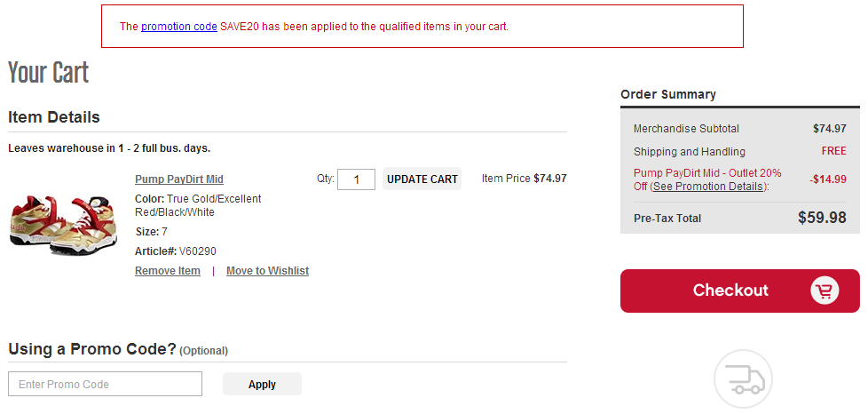Proceed with the Checkout button
This screenshot has height=414, width=868.
[740, 291]
